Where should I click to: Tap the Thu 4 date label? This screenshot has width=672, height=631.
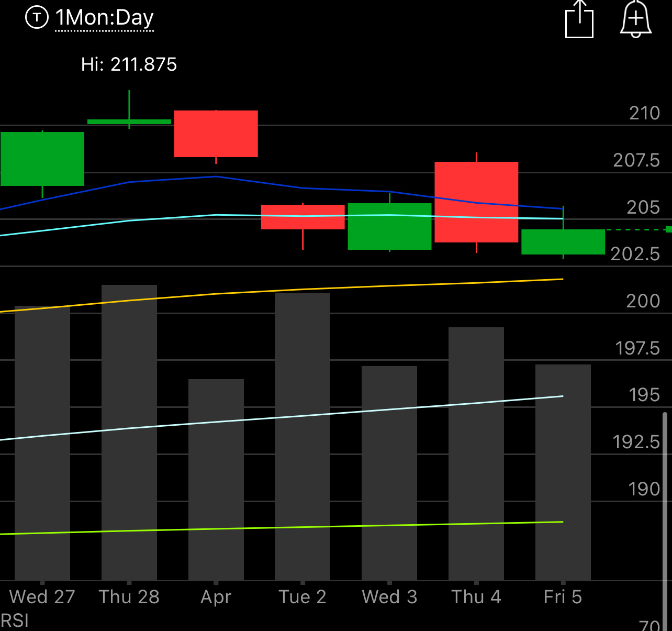[476, 597]
